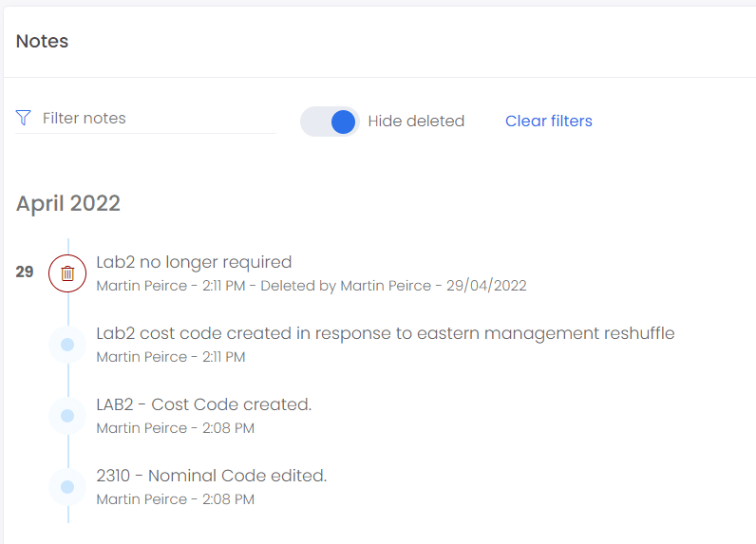Click the Hide deleted label text
This screenshot has width=756, height=544.
pos(416,121)
